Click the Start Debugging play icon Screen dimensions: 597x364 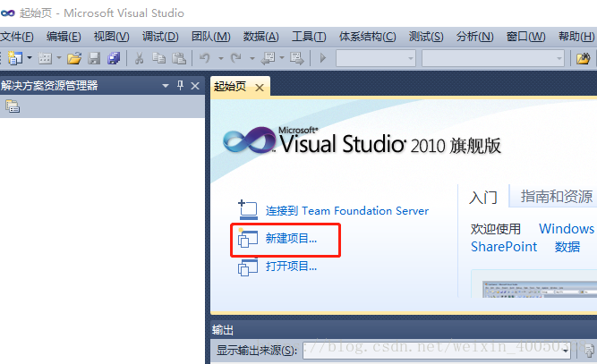pyautogui.click(x=323, y=58)
